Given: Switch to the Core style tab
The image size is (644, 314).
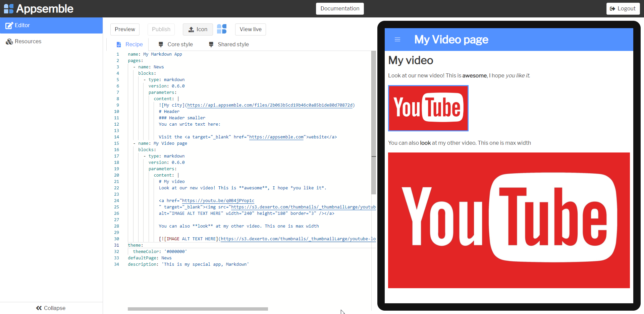Looking at the screenshot, I should tap(176, 45).
